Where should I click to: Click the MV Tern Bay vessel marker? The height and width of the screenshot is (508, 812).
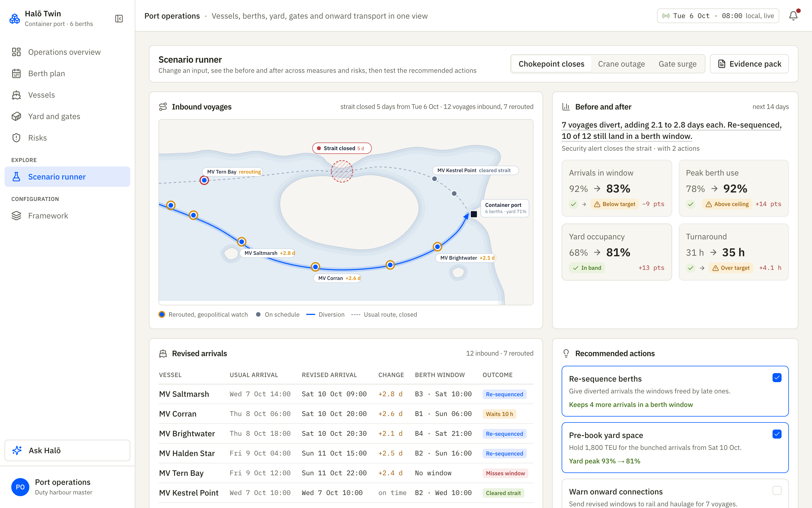(x=204, y=180)
